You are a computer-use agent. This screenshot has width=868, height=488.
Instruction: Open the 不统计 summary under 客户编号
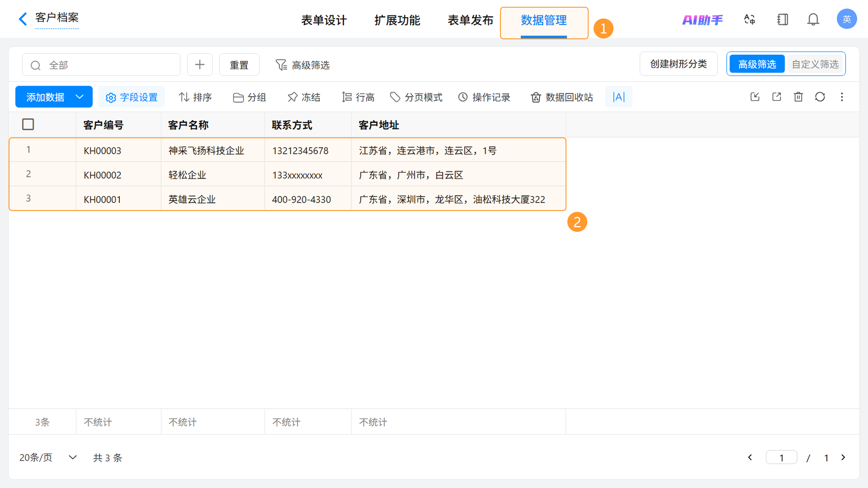tap(98, 422)
